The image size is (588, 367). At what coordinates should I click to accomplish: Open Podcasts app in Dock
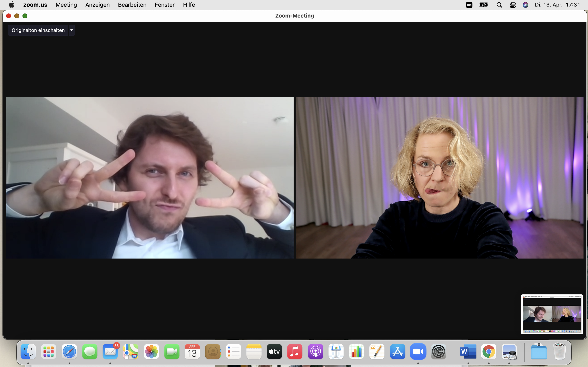pyautogui.click(x=315, y=352)
